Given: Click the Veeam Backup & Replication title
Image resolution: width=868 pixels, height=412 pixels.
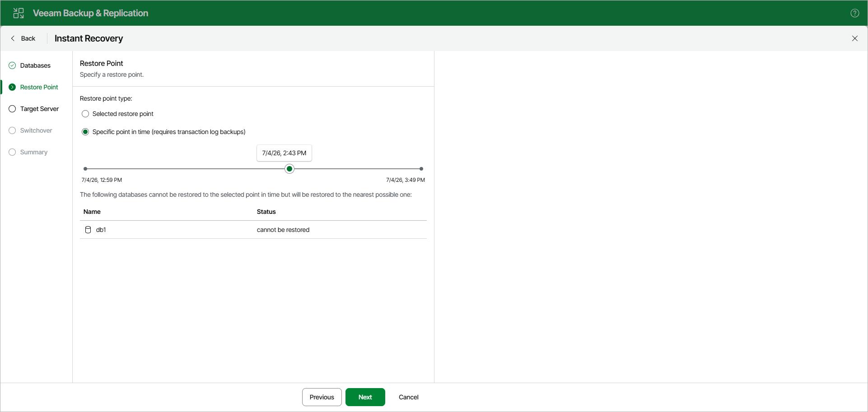Looking at the screenshot, I should click(x=90, y=13).
